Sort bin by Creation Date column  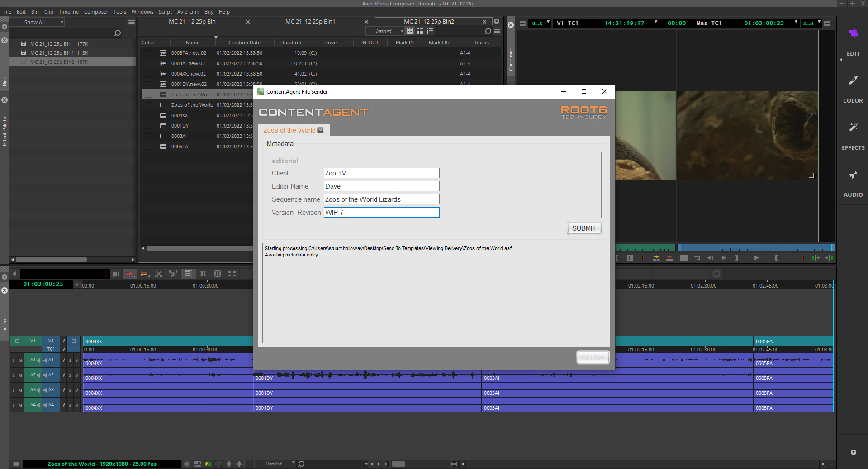tap(244, 43)
